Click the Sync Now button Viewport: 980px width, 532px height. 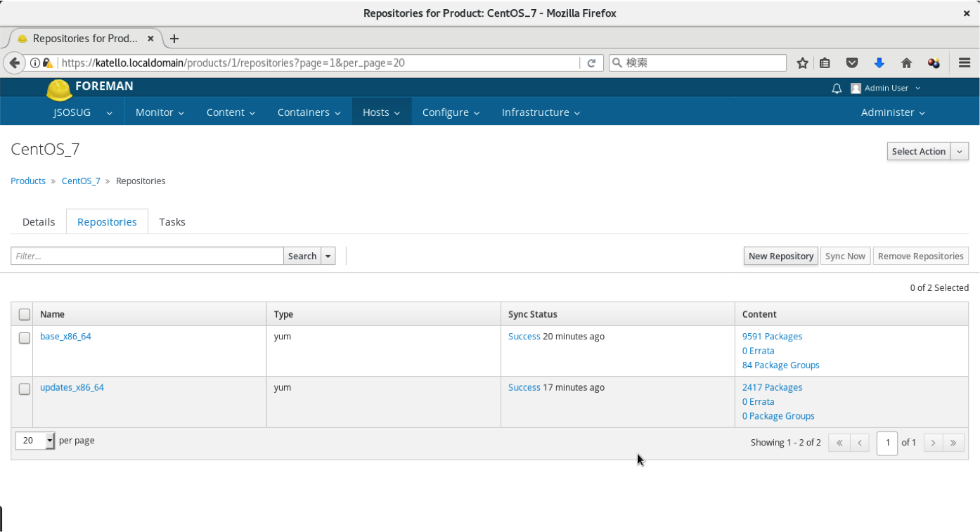(845, 256)
